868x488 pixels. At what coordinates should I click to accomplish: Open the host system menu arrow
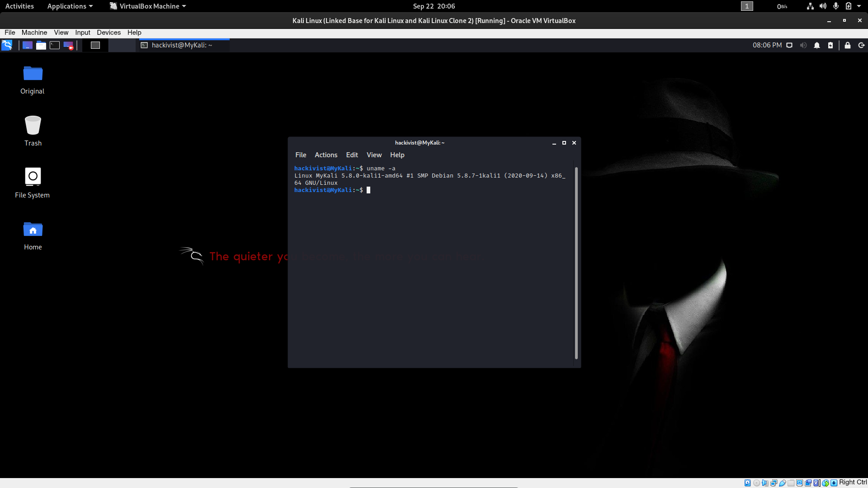(x=859, y=6)
